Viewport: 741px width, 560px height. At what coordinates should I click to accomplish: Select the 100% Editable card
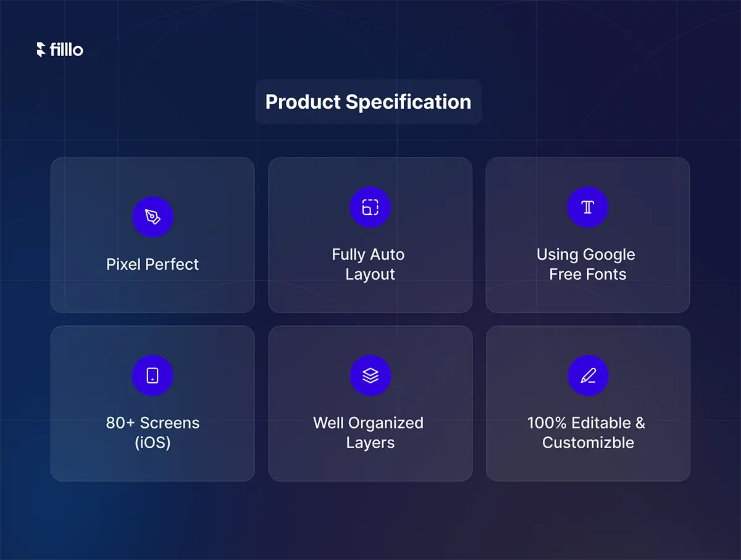588,404
